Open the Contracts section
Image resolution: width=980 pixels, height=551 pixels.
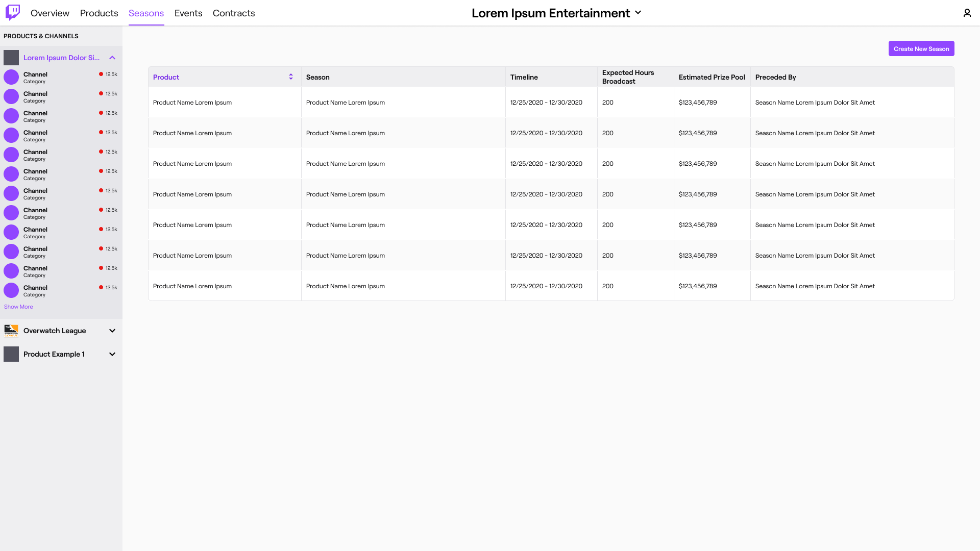pos(233,13)
